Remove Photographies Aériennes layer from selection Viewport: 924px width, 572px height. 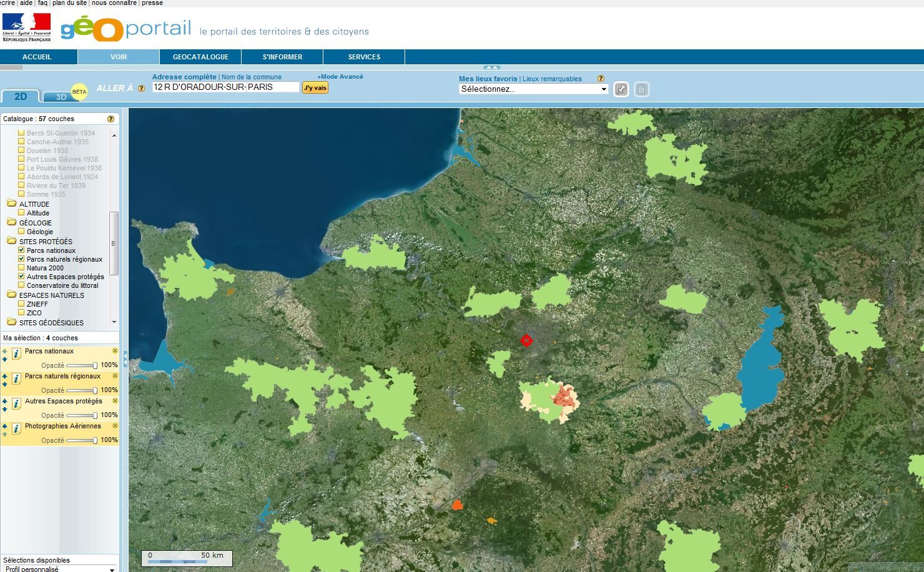pos(115,426)
